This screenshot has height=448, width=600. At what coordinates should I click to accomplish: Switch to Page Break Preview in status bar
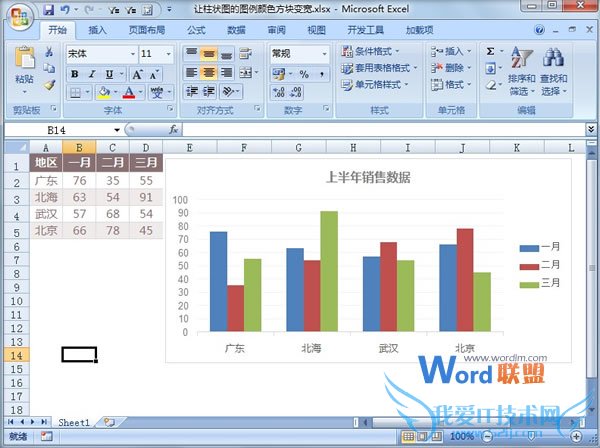coord(436,436)
